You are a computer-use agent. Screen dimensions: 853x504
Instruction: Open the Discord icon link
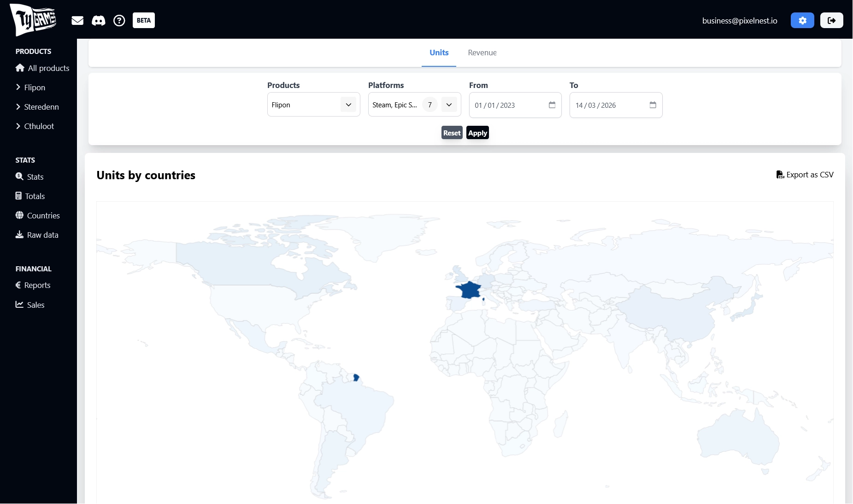point(98,20)
